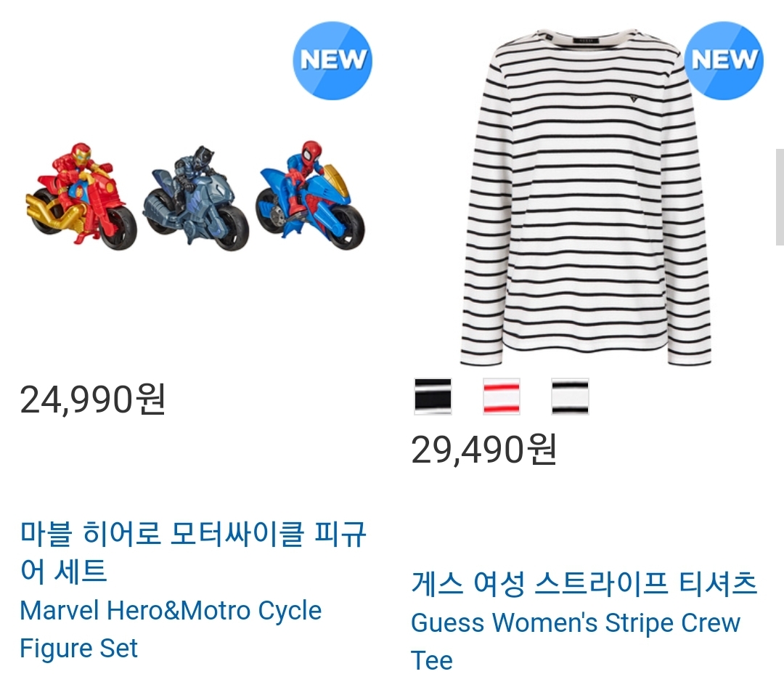Click the NEW badge on the Guess tee
This screenshot has width=784, height=682.
coord(724,60)
